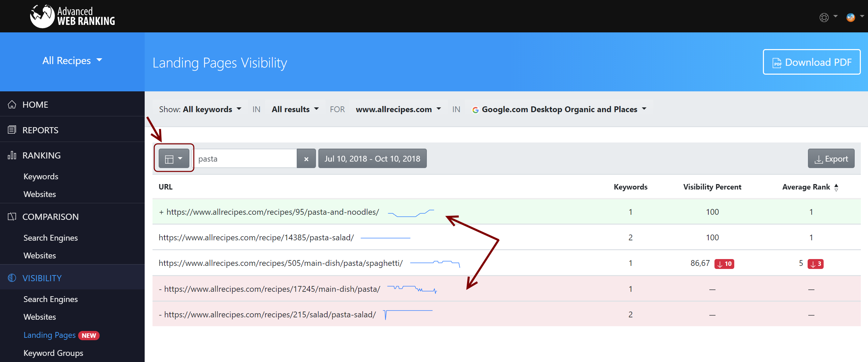Open Search Engines under Comparison
The height and width of the screenshot is (362, 868).
pyautogui.click(x=50, y=238)
